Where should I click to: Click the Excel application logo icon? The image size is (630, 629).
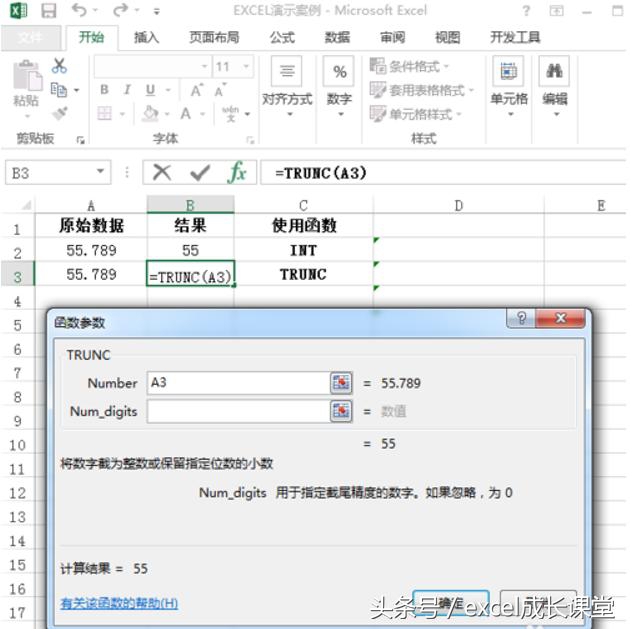(18, 10)
